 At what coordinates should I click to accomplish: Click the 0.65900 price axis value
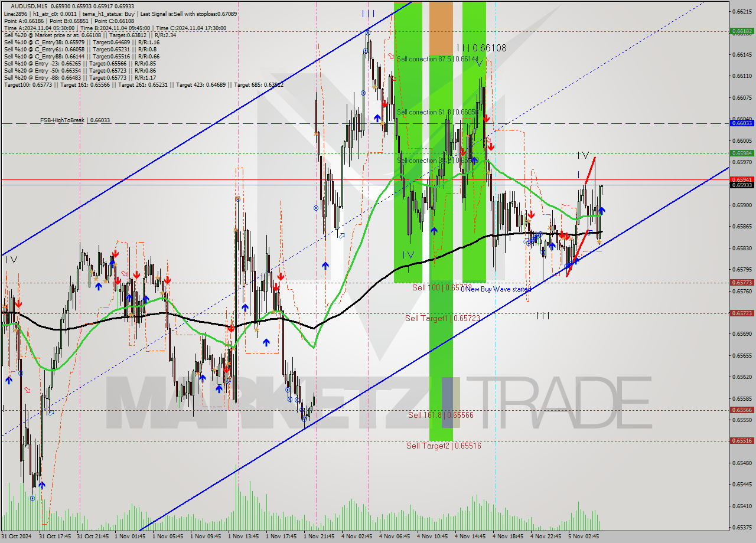[742, 205]
